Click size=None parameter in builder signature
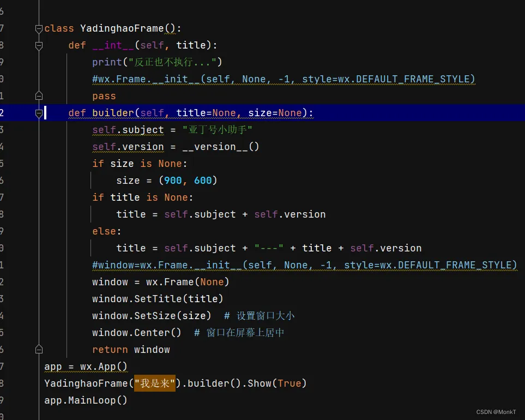The height and width of the screenshot is (420, 525). tap(275, 113)
